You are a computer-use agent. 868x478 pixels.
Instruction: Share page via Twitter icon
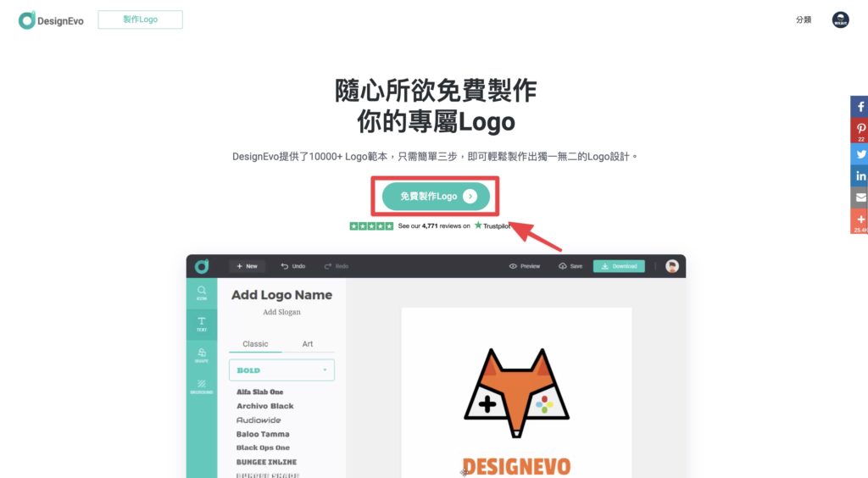(860, 154)
